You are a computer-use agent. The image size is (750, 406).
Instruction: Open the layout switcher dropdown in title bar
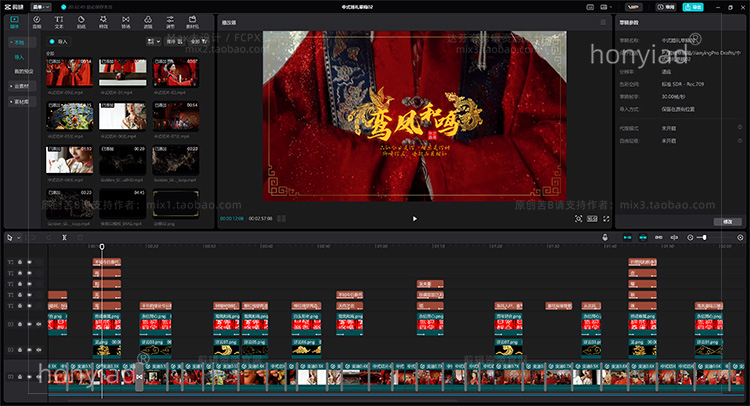click(606, 7)
